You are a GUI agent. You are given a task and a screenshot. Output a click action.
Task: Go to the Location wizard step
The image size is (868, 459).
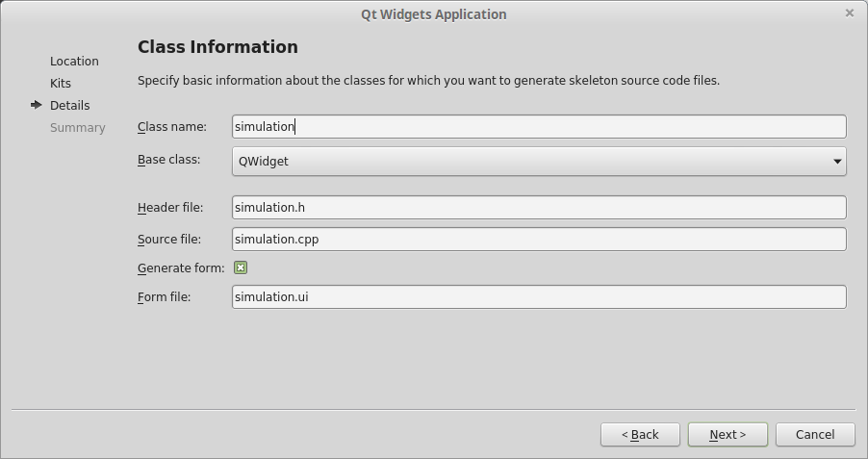click(x=74, y=61)
